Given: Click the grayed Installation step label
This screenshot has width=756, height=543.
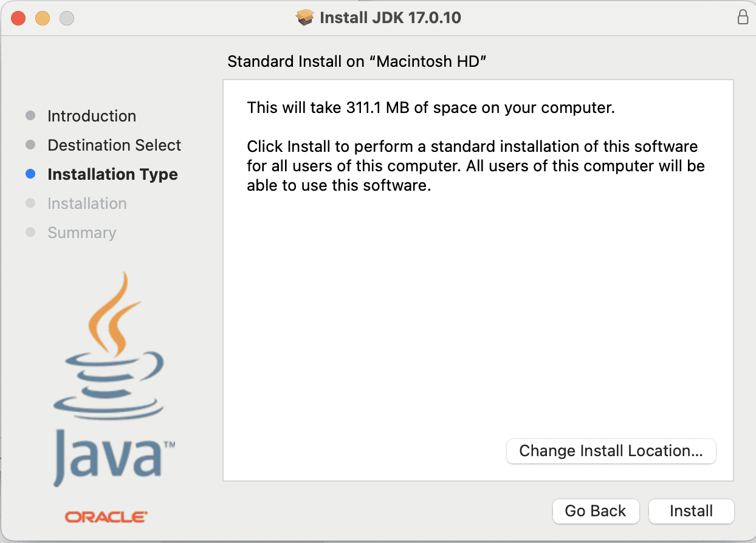Looking at the screenshot, I should pyautogui.click(x=87, y=203).
